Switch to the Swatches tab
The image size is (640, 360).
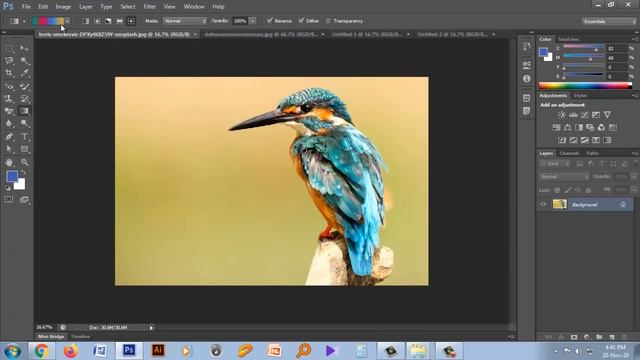pyautogui.click(x=568, y=39)
